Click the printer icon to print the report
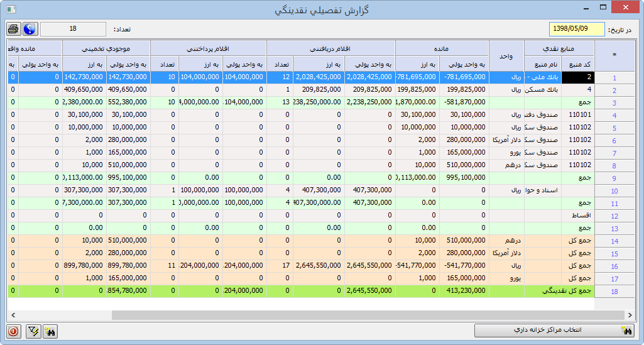 (13, 30)
